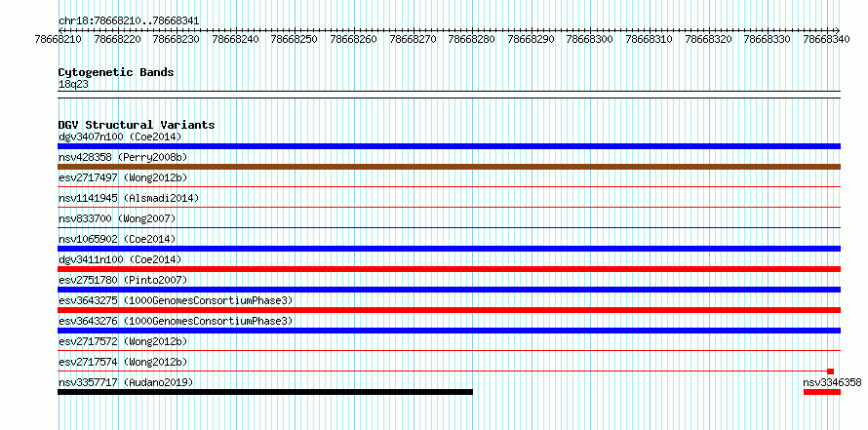The width and height of the screenshot is (868, 430).
Task: Select the red esv3643275 variant bar
Action: [449, 310]
